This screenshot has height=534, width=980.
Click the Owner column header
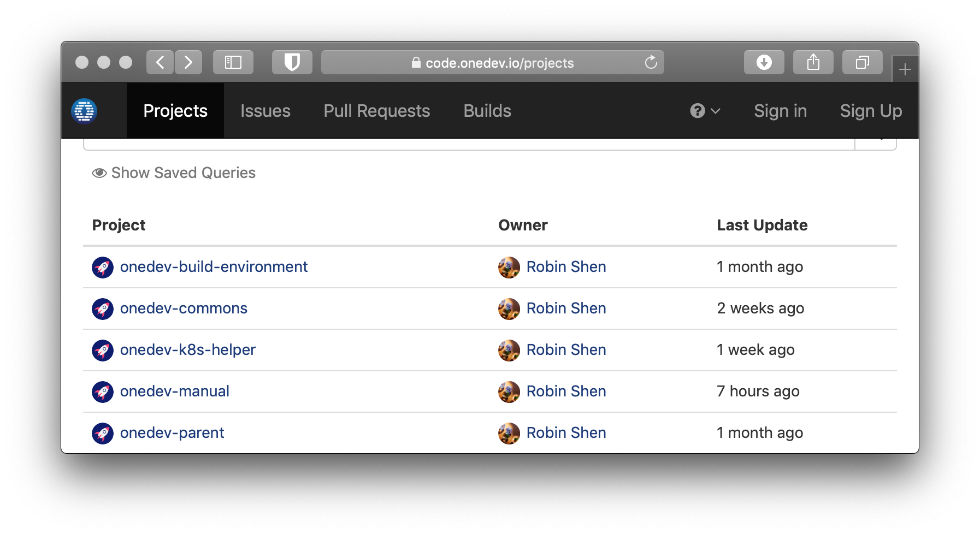coord(523,225)
